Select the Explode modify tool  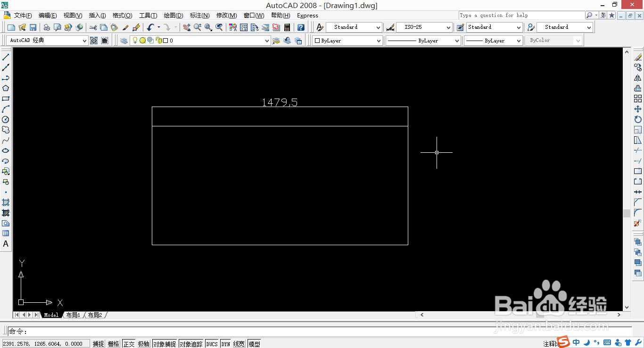pos(638,223)
